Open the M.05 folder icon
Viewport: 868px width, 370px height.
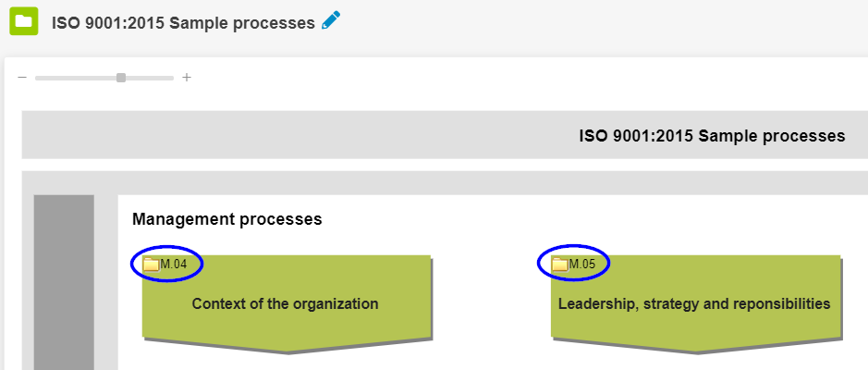tap(559, 265)
